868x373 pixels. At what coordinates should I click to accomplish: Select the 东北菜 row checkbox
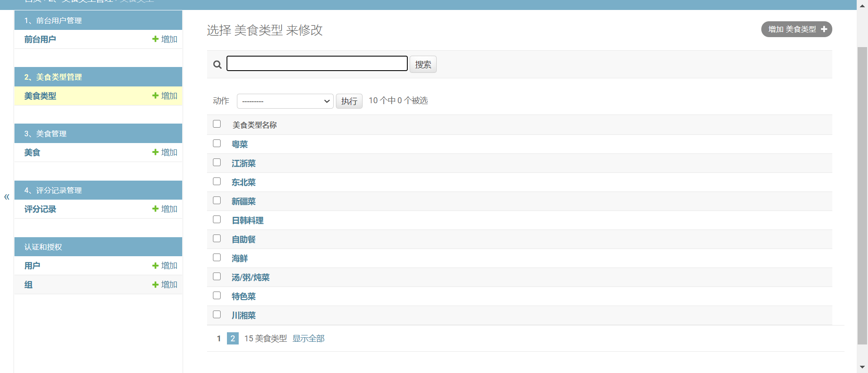coord(217,181)
